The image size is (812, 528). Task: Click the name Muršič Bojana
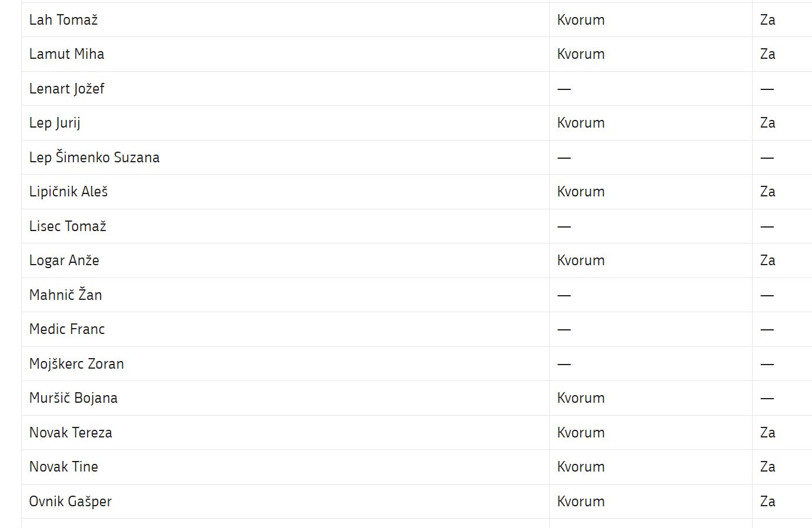(x=73, y=398)
